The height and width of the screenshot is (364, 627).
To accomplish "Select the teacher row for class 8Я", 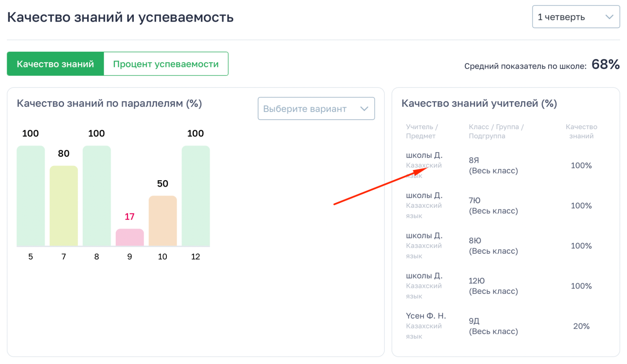I will click(x=493, y=166).
